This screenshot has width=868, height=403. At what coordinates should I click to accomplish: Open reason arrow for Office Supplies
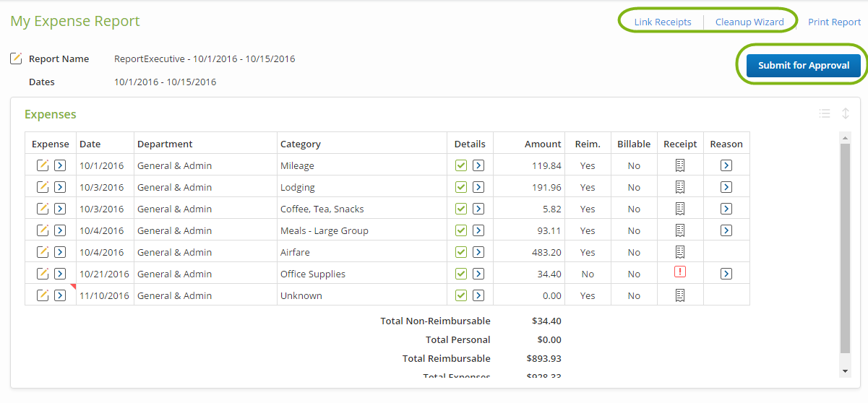[726, 274]
